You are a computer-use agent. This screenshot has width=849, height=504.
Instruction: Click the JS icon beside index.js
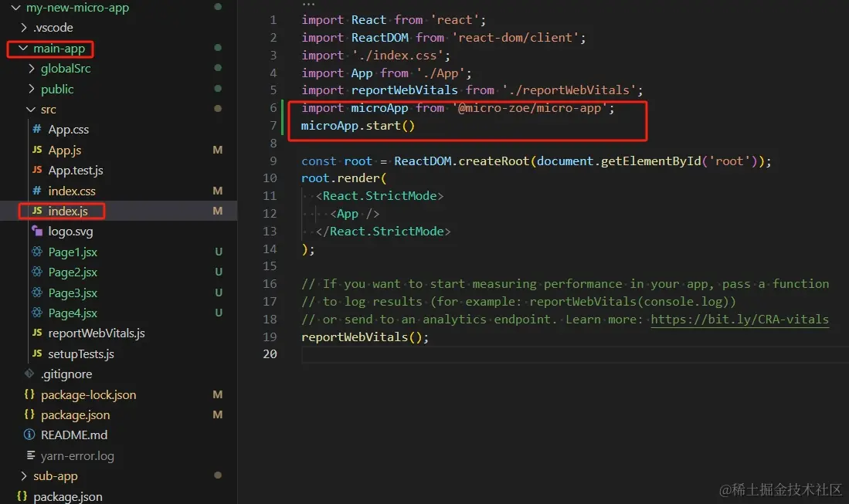pos(37,211)
